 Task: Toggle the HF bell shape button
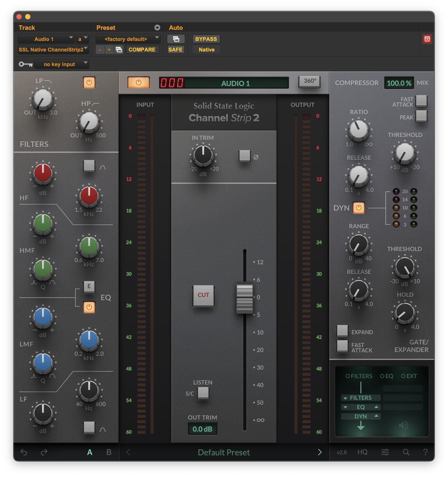(89, 166)
